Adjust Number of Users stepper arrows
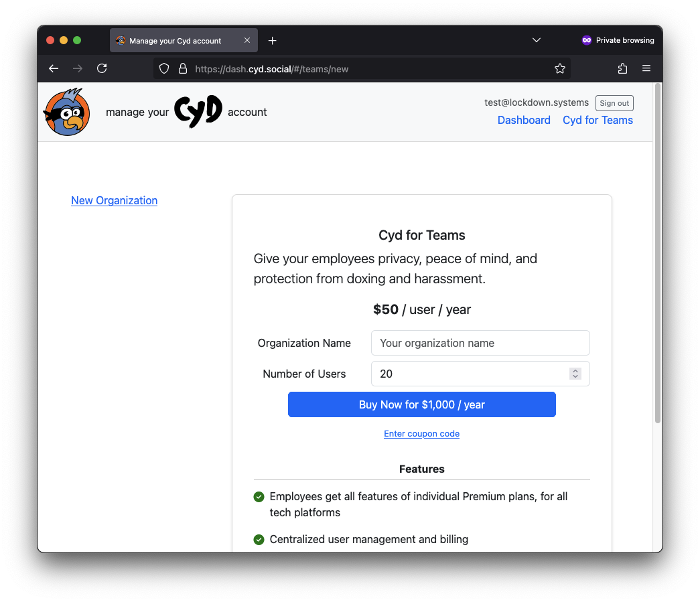This screenshot has width=700, height=602. coord(575,374)
